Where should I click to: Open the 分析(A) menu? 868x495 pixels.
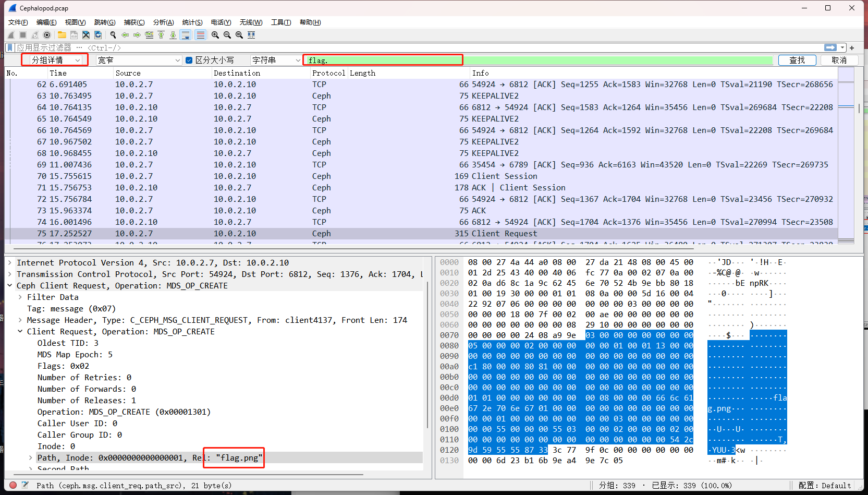[x=163, y=22]
